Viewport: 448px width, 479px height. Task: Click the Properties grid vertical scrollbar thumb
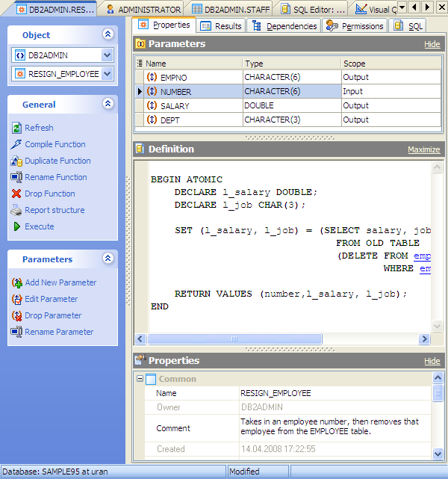point(438,393)
